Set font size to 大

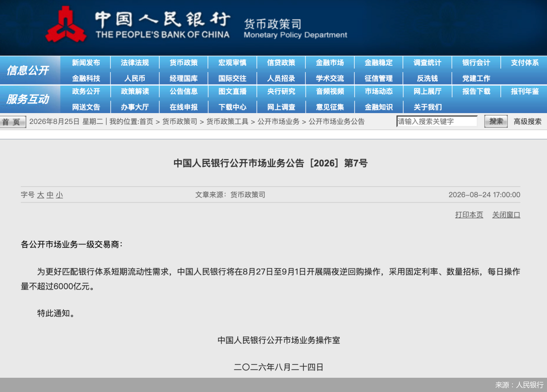[x=41, y=195]
